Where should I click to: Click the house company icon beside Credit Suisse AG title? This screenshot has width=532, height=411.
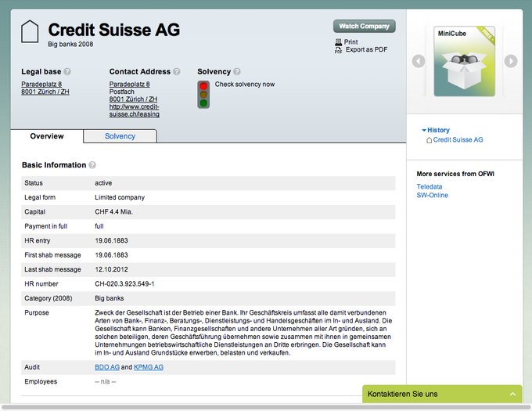pos(30,31)
